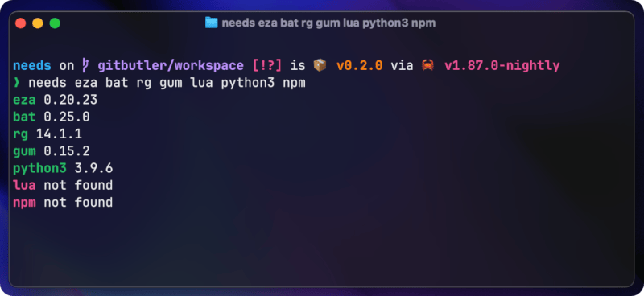The height and width of the screenshot is (296, 644).
Task: Click the 'v1.87.0-nightly' Rust version
Action: pos(502,66)
